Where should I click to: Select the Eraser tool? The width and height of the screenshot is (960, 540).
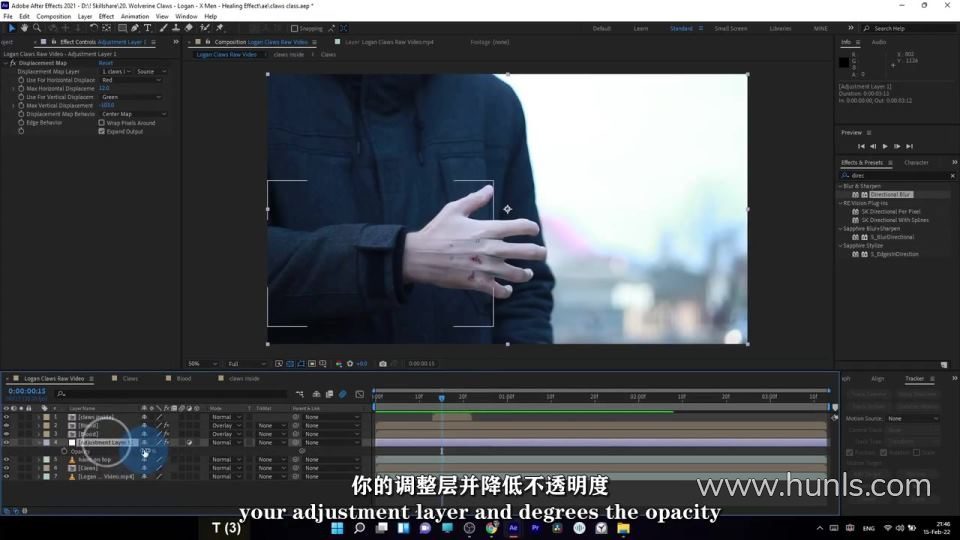tap(189, 28)
